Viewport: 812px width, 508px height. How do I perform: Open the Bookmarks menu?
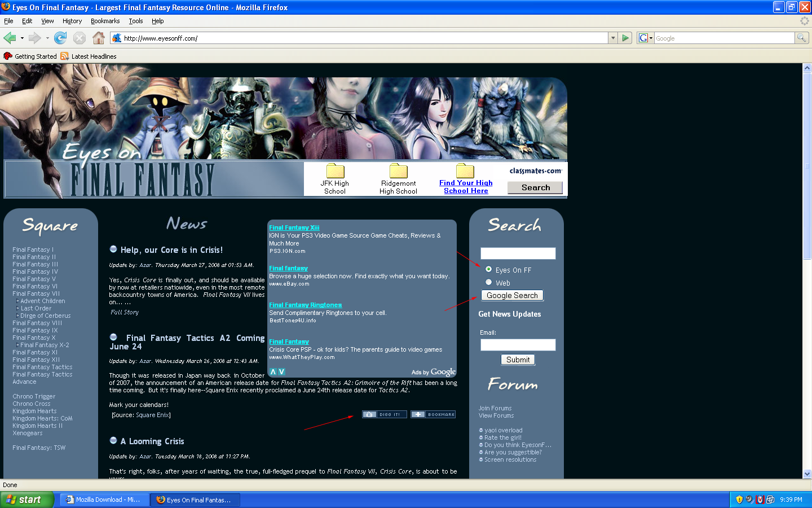(x=105, y=21)
